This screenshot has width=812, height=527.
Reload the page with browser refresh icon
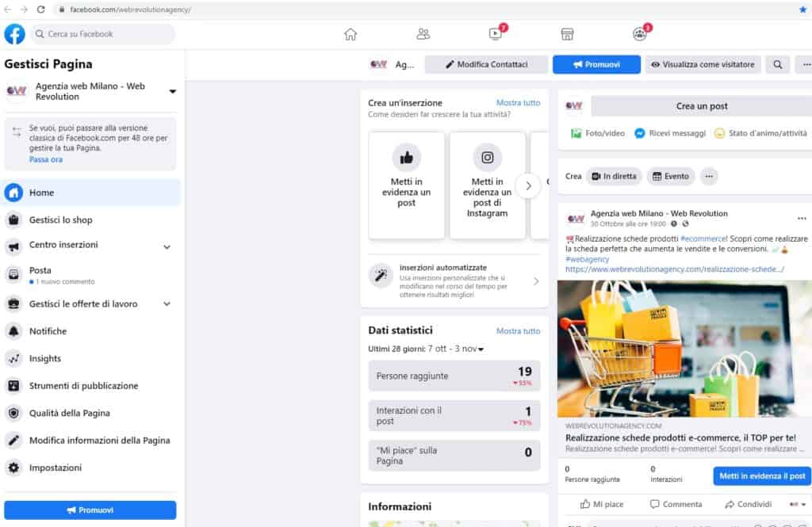[x=41, y=10]
